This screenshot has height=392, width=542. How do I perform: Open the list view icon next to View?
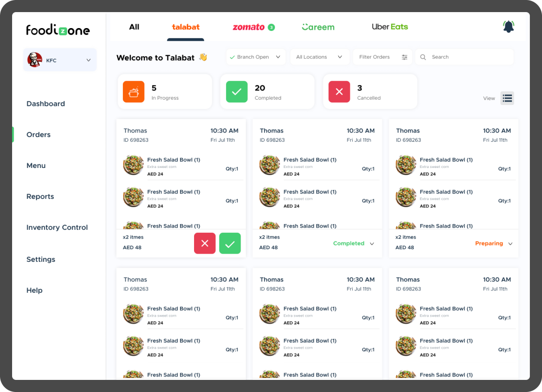click(x=507, y=98)
